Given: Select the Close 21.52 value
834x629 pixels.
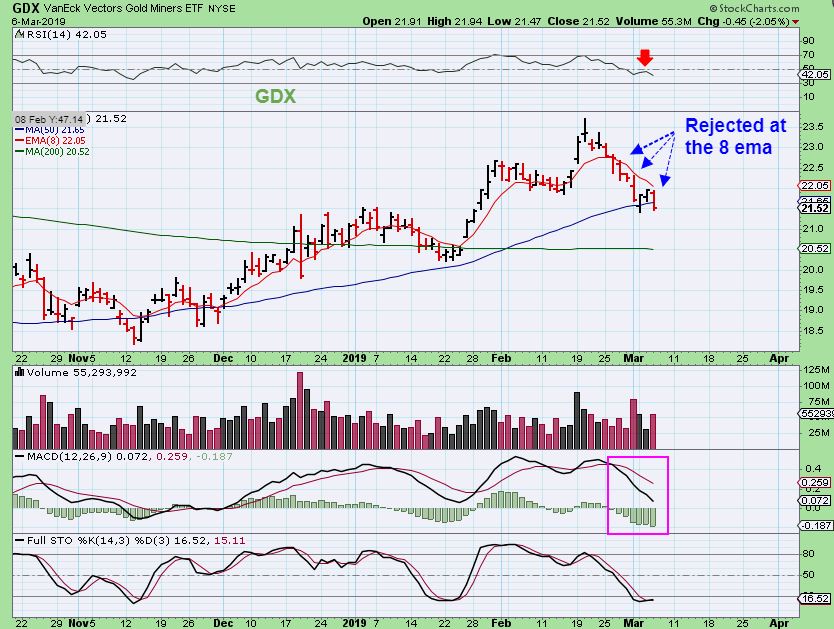Looking at the screenshot, I should pos(579,21).
